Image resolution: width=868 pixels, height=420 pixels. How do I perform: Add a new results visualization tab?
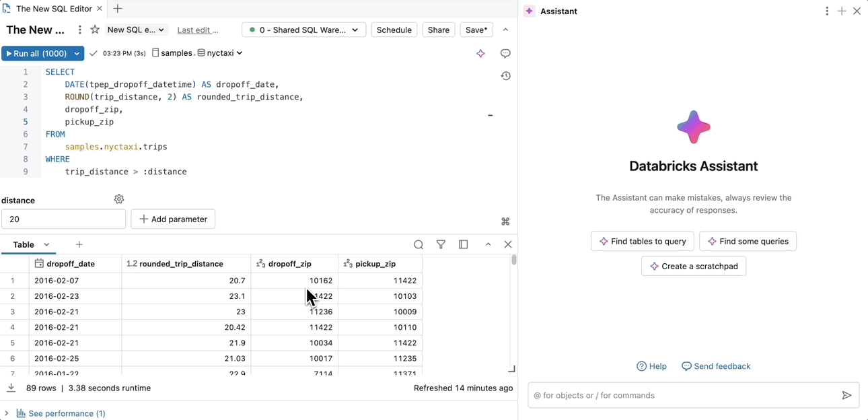79,244
